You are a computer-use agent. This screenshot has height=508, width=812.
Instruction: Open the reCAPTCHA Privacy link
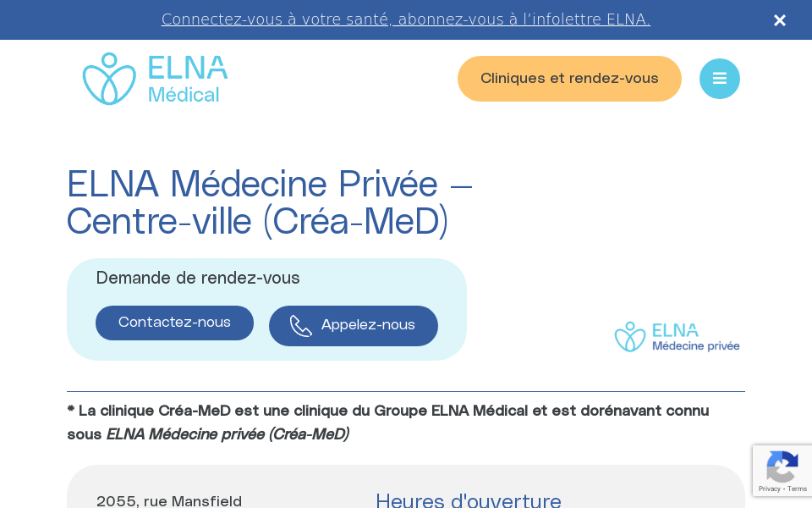pyautogui.click(x=767, y=489)
